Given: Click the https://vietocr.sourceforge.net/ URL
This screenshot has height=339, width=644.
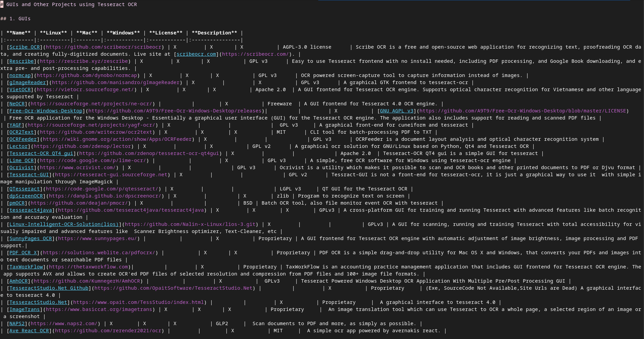Looking at the screenshot, I should click(85, 89).
